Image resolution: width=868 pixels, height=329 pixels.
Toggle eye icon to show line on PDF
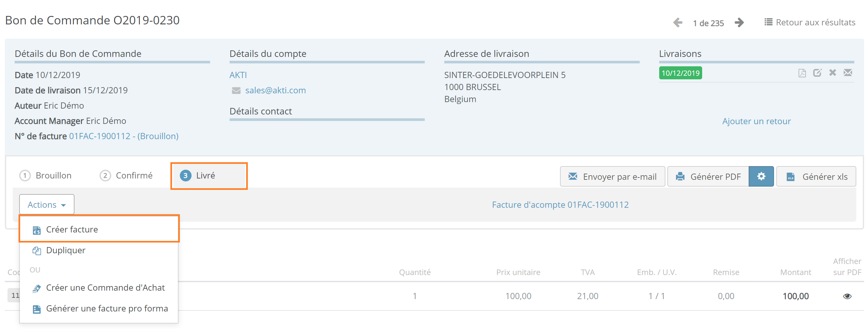(847, 296)
